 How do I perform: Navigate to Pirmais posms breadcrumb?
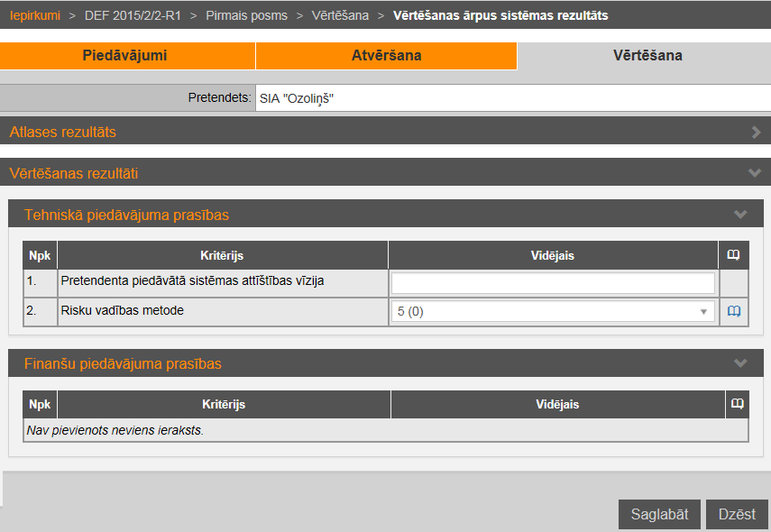coord(246,15)
